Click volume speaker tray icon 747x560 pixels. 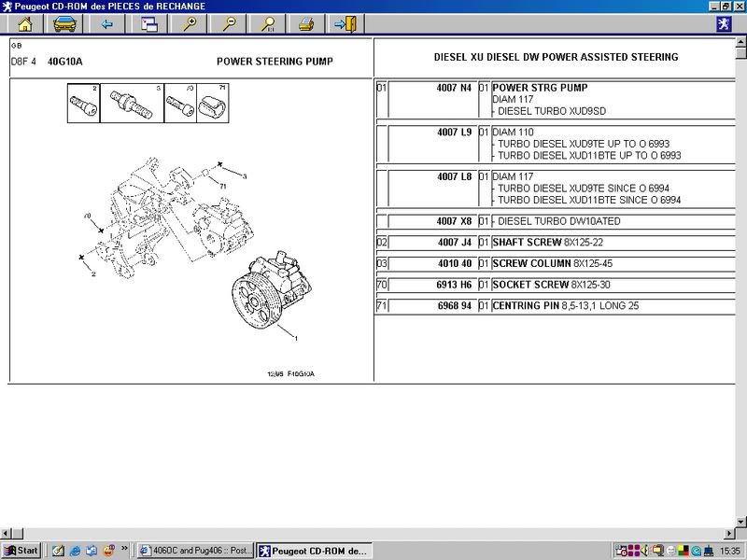pyautogui.click(x=646, y=551)
